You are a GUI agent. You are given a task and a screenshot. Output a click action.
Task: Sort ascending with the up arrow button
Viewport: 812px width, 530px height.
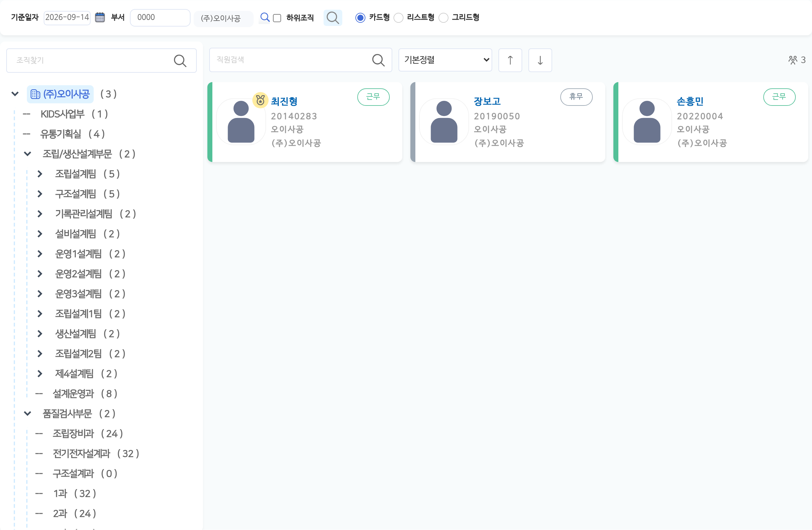[x=510, y=60]
